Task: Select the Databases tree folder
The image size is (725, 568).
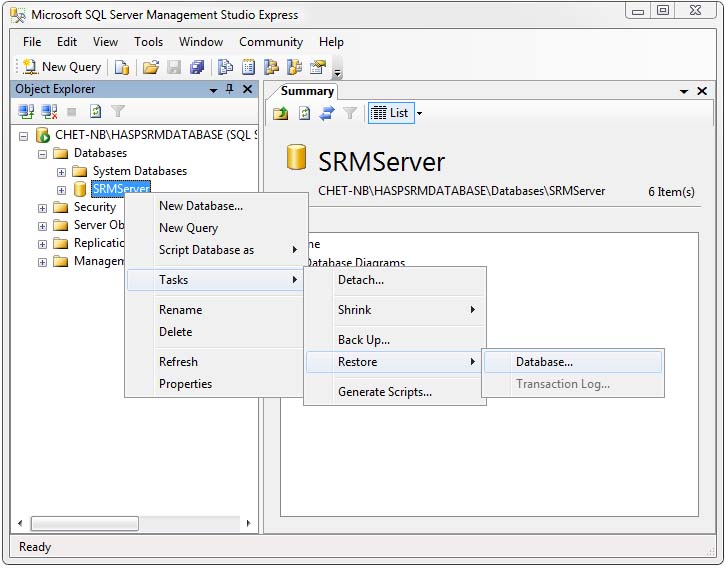Action: [x=100, y=153]
